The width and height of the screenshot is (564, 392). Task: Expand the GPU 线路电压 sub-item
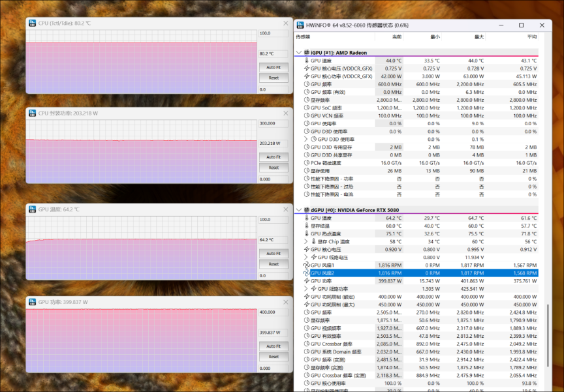pyautogui.click(x=306, y=257)
